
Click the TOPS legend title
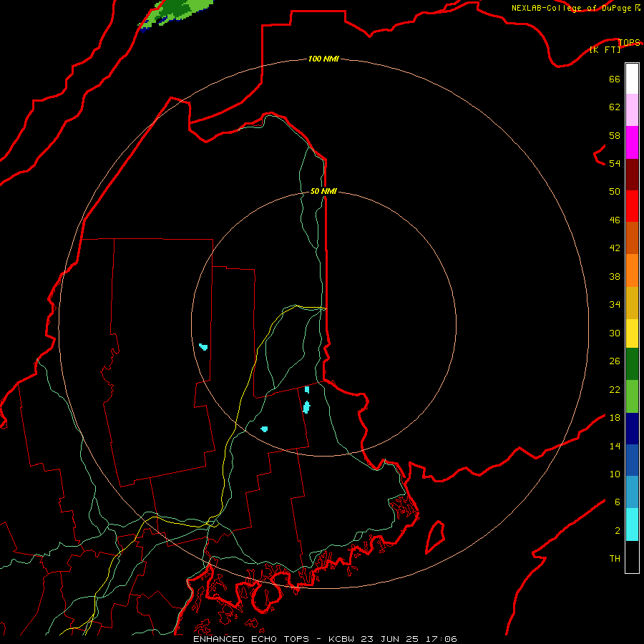pos(629,42)
